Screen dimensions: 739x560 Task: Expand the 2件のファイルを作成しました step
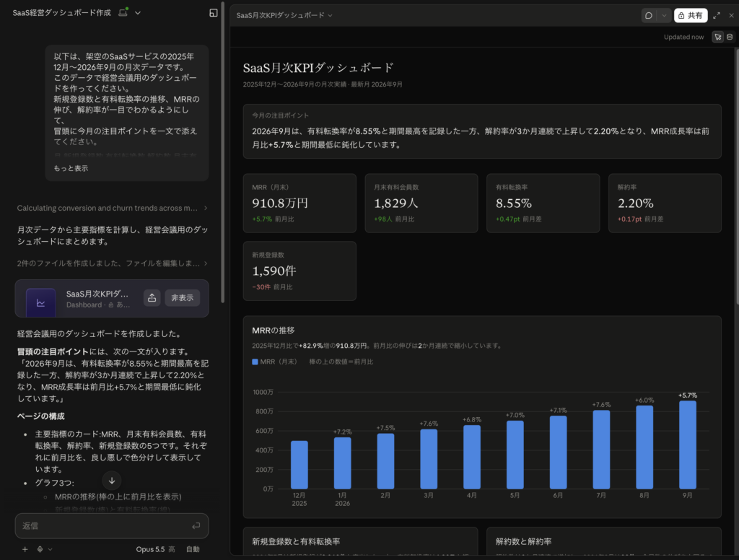[x=112, y=263]
